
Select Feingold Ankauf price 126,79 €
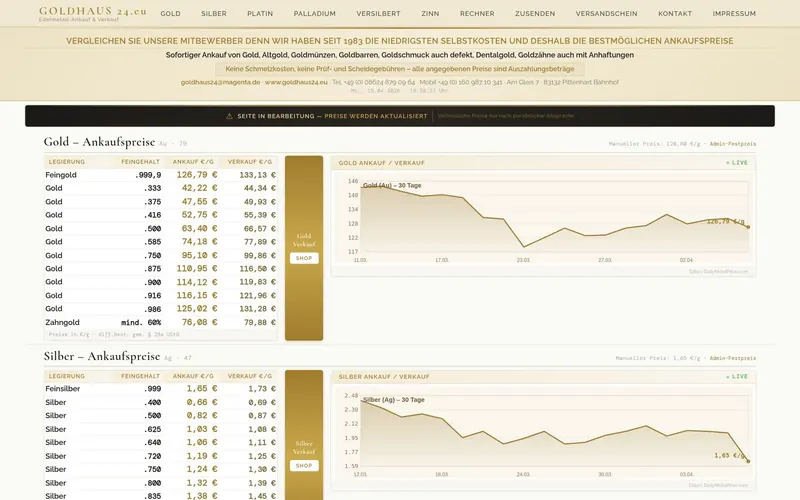tap(197, 174)
